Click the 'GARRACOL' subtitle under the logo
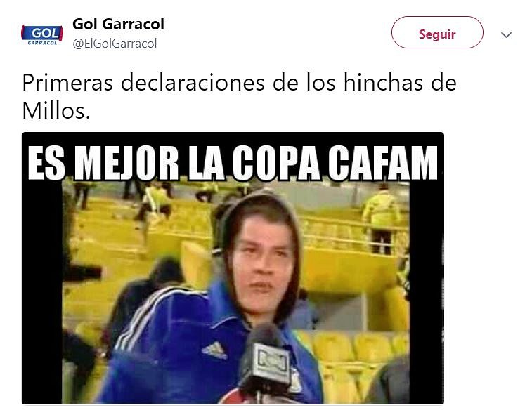Viewport: 532px width, 415px height. click(42, 43)
